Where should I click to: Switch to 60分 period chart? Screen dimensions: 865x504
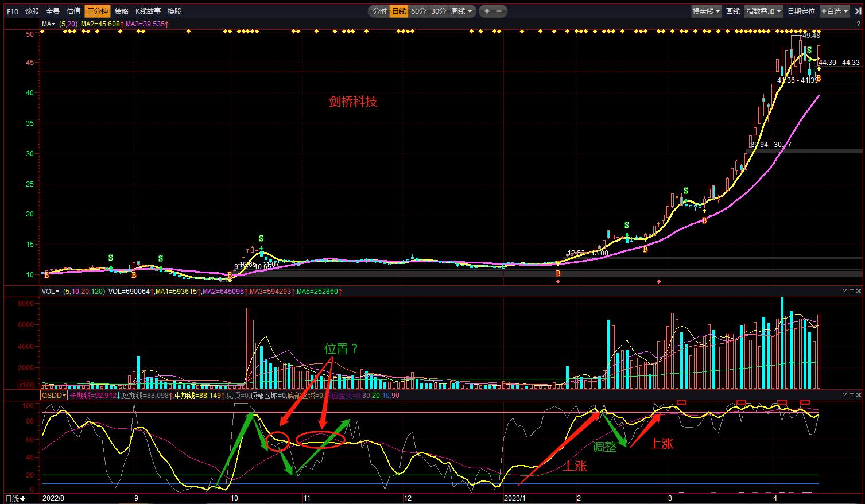418,11
